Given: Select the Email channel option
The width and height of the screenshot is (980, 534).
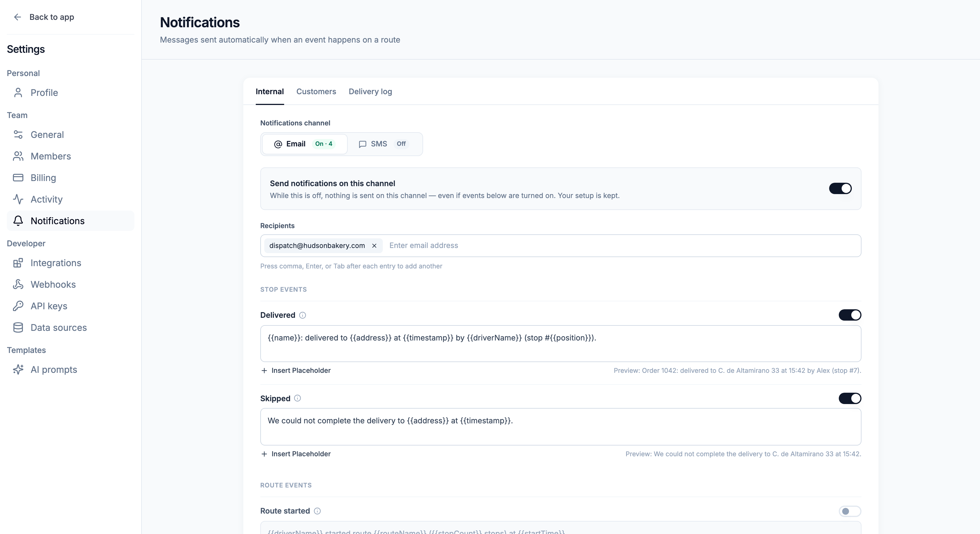Looking at the screenshot, I should pyautogui.click(x=304, y=144).
